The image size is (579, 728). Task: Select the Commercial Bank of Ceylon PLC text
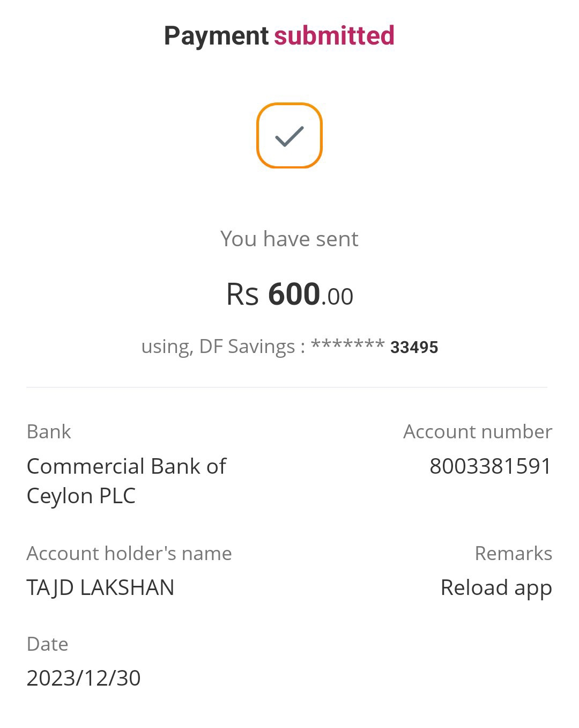[x=127, y=481]
